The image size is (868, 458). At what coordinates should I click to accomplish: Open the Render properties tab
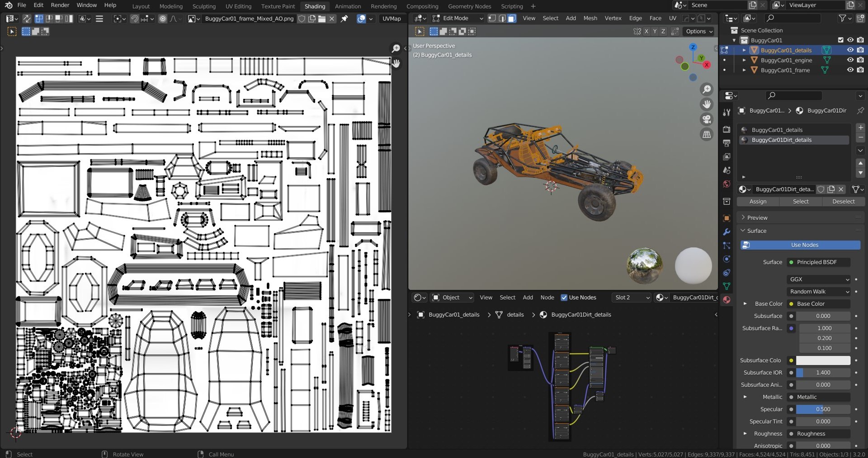point(726,129)
